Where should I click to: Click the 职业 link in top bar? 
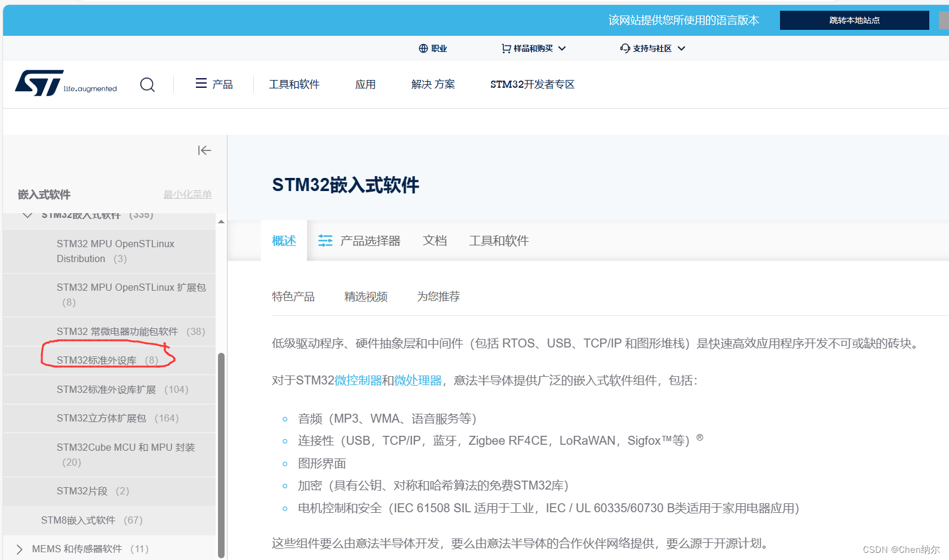(x=439, y=48)
